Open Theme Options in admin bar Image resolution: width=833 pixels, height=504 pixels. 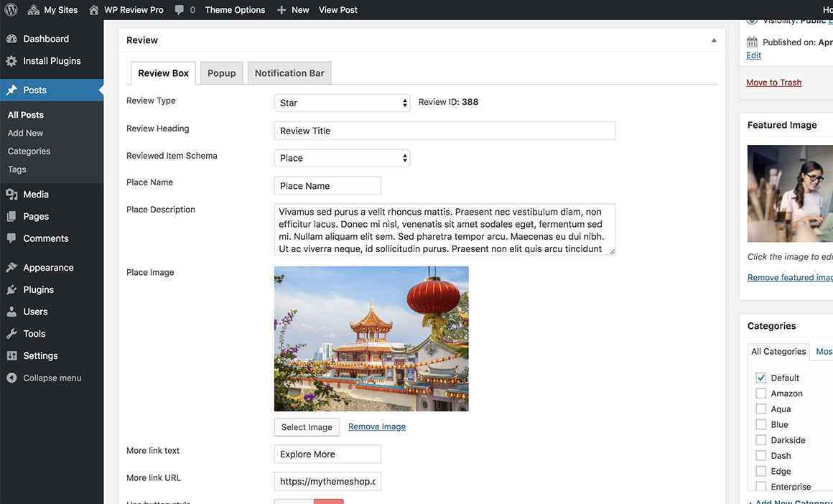pos(235,9)
